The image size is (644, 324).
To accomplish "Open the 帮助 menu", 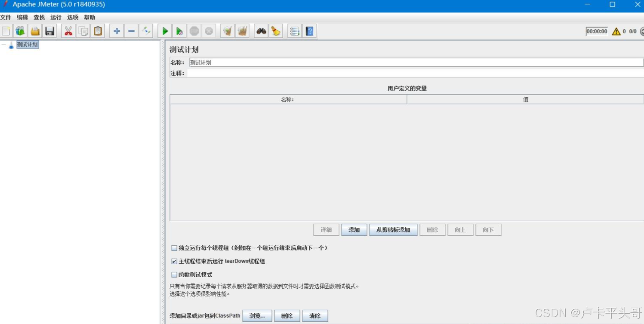I will point(89,18).
